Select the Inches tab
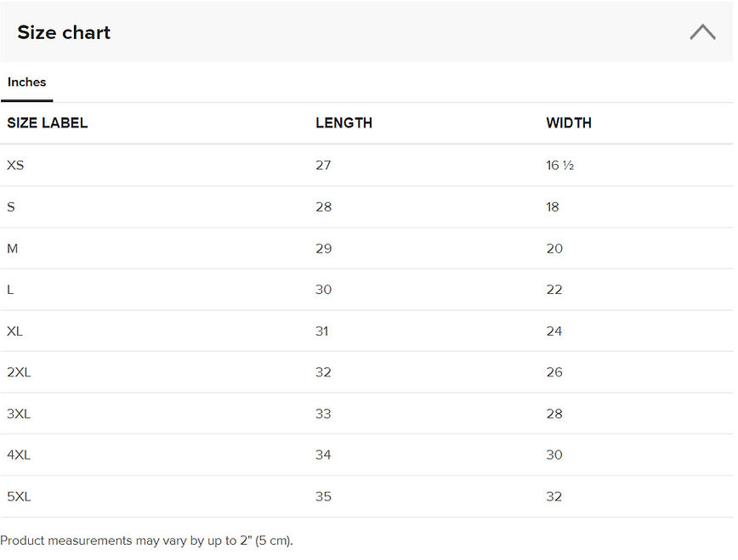The width and height of the screenshot is (738, 560). click(27, 82)
